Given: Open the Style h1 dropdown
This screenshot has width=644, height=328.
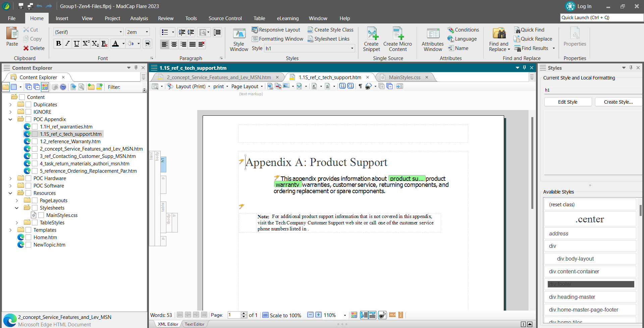Looking at the screenshot, I should tap(352, 48).
